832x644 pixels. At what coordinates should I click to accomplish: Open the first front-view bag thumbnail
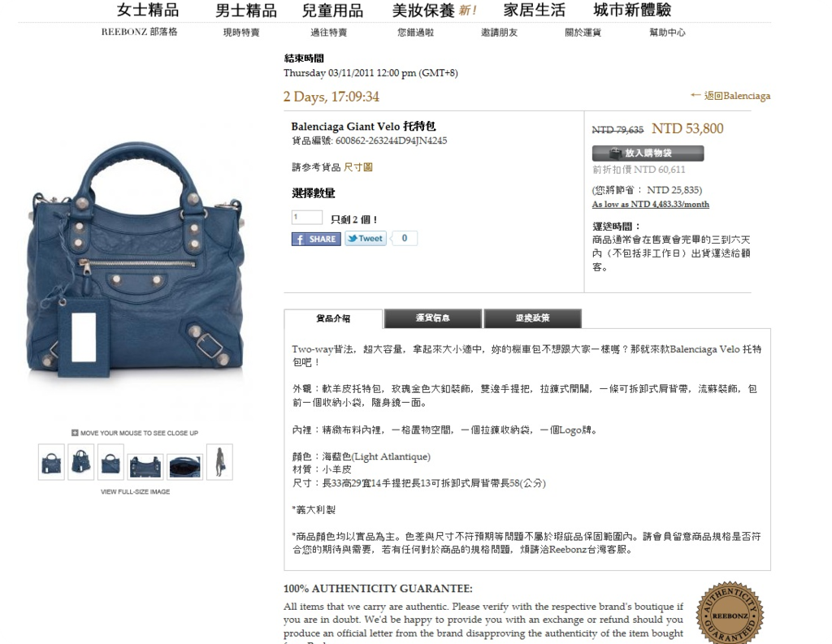[x=51, y=462]
